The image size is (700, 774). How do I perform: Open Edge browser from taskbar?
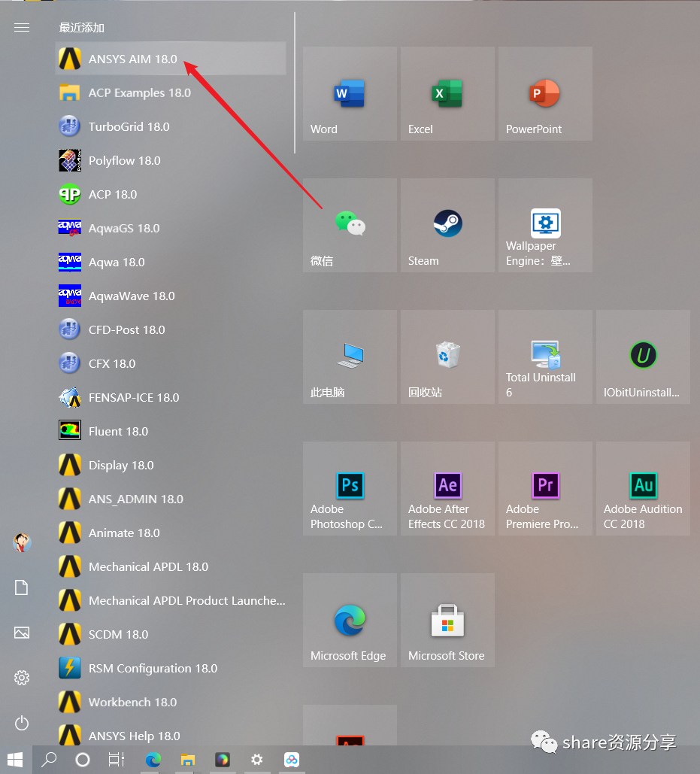153,760
